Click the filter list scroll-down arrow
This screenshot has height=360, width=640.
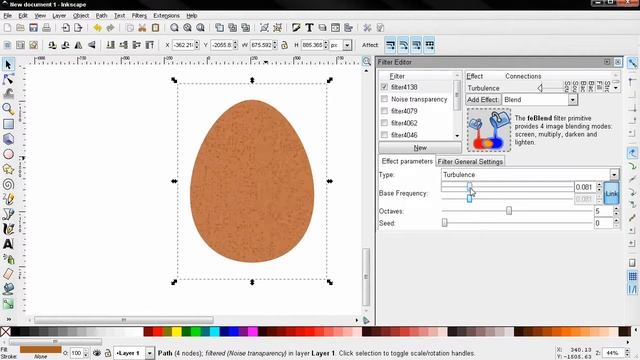[x=457, y=136]
